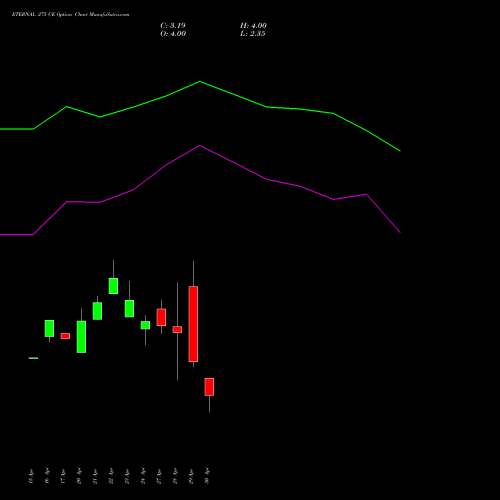The width and height of the screenshot is (500, 500).
Task: Click the 21 Apr date label
Action: tap(95, 476)
